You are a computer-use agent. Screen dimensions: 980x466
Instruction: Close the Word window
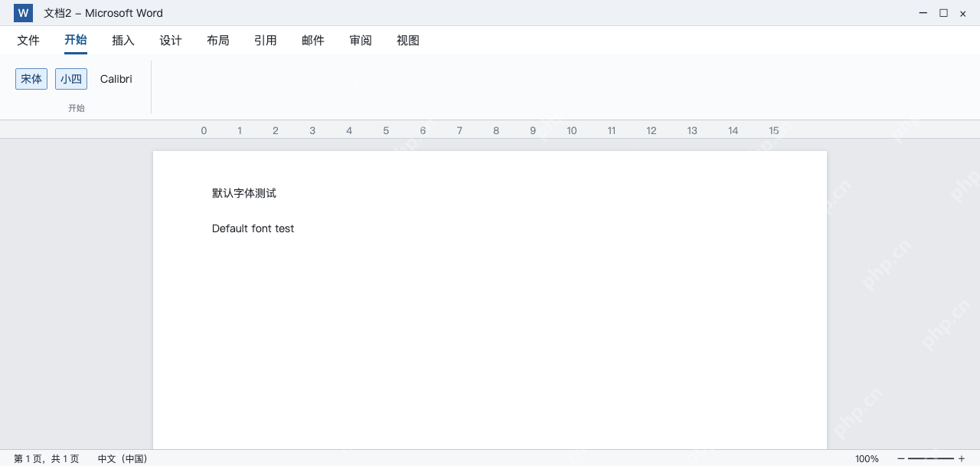pyautogui.click(x=963, y=13)
